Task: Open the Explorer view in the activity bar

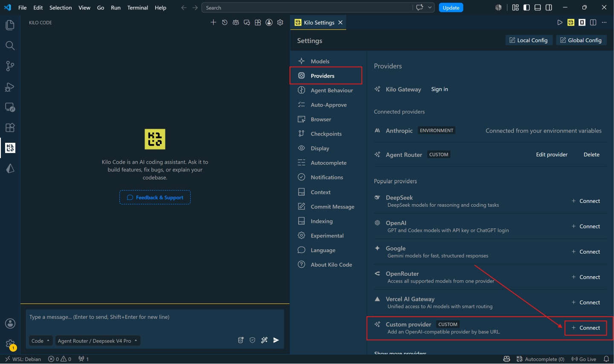Action: coord(10,25)
